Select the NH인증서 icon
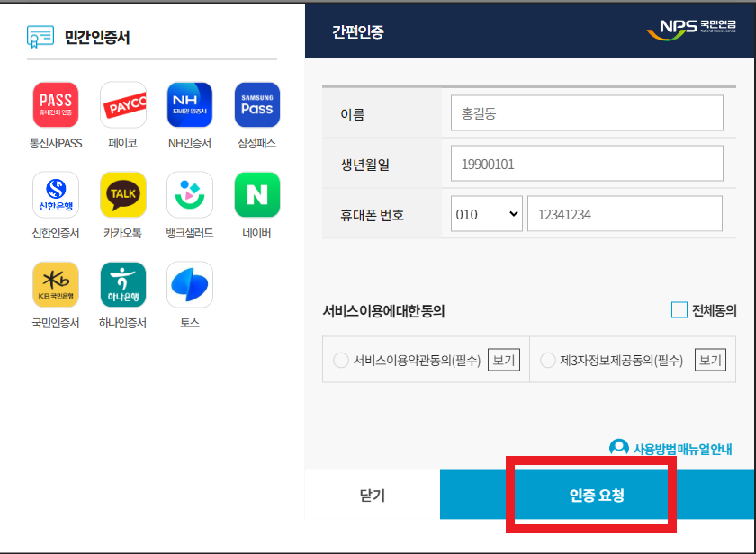Screen dimensions: 756x554 (x=190, y=104)
